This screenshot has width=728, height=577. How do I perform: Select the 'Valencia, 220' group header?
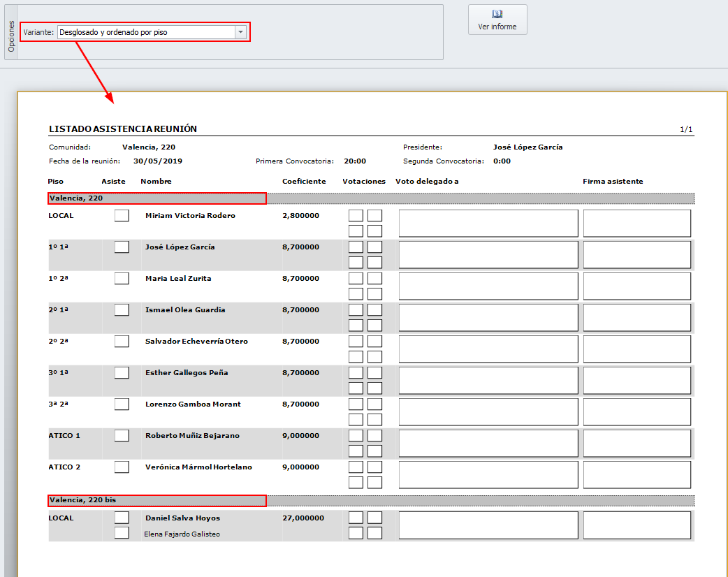[157, 198]
